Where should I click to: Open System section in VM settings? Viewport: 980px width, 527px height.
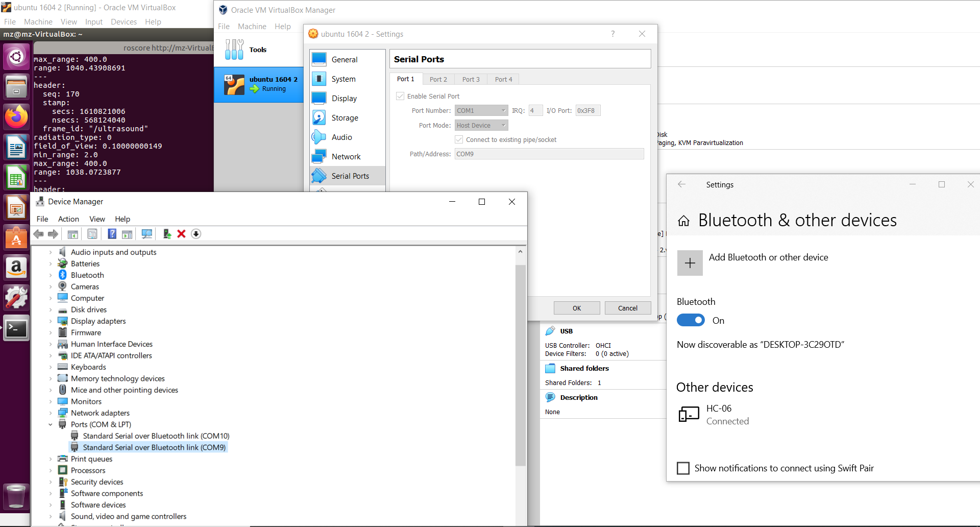tap(347, 79)
